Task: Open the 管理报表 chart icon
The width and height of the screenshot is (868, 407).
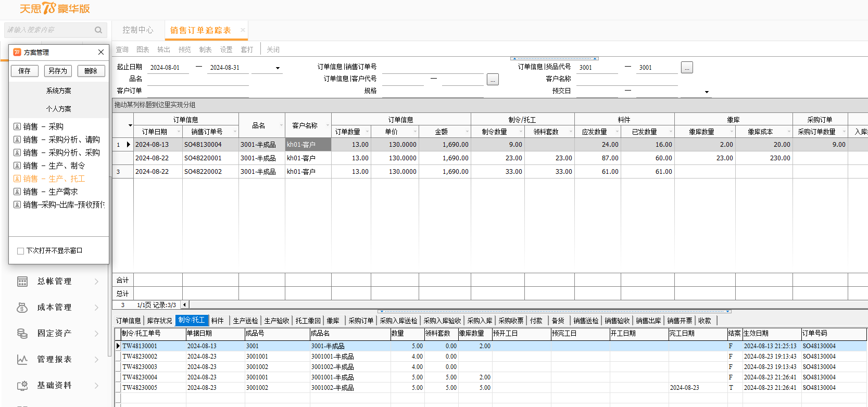Action: tap(22, 360)
